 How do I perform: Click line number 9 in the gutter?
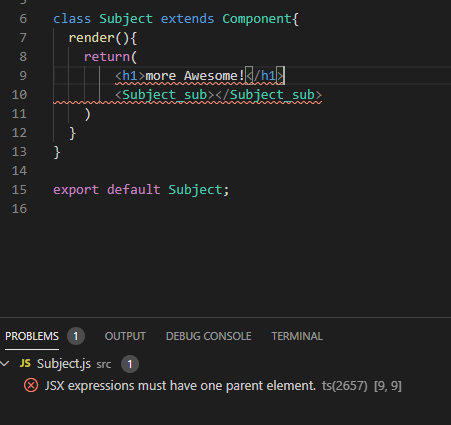tap(23, 76)
